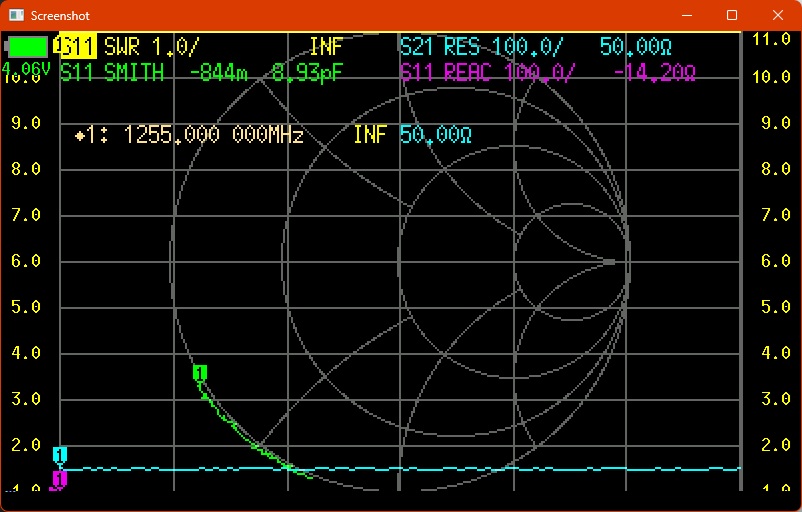Select the cyan marker 1 flag
Image resolution: width=802 pixels, height=512 pixels.
pyautogui.click(x=60, y=455)
